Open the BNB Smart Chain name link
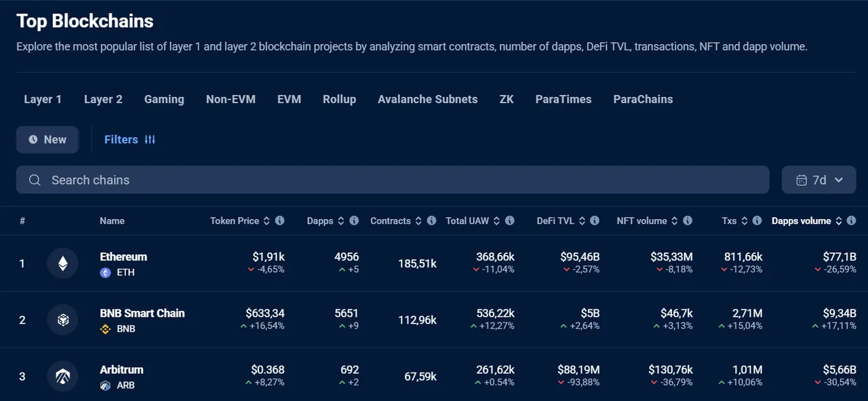Screen dimensions: 868x401 click(x=142, y=313)
